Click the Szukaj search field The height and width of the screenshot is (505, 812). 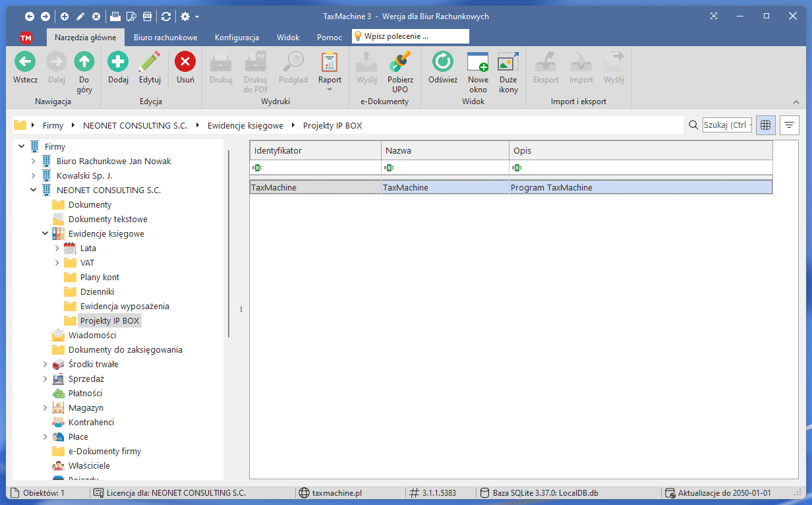point(727,125)
